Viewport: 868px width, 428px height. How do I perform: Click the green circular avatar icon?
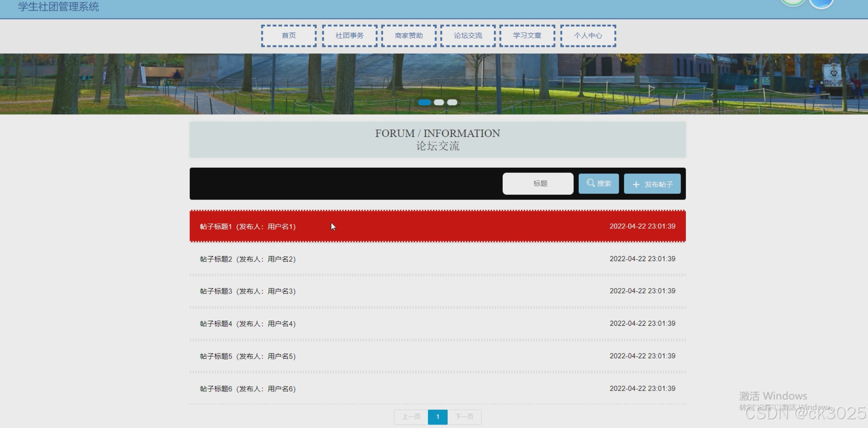792,2
